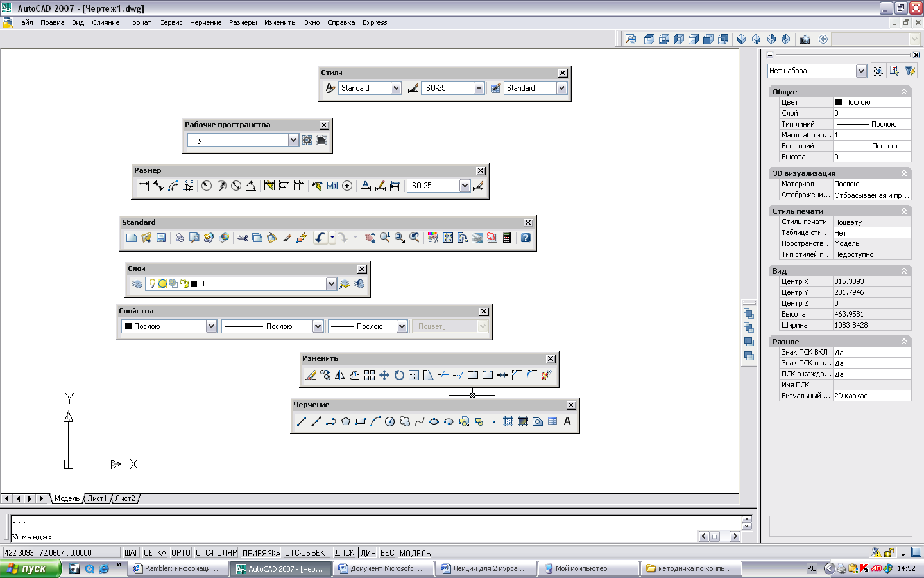This screenshot has height=578, width=924.
Task: Open text style Standard dropdown in Стили
Action: (x=397, y=88)
